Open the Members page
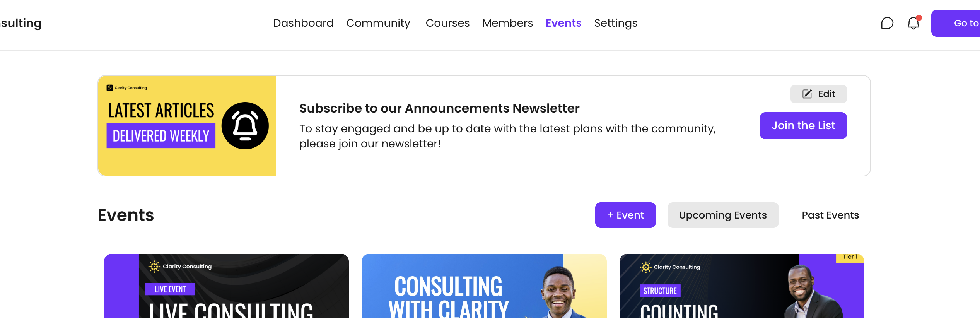 coord(507,23)
